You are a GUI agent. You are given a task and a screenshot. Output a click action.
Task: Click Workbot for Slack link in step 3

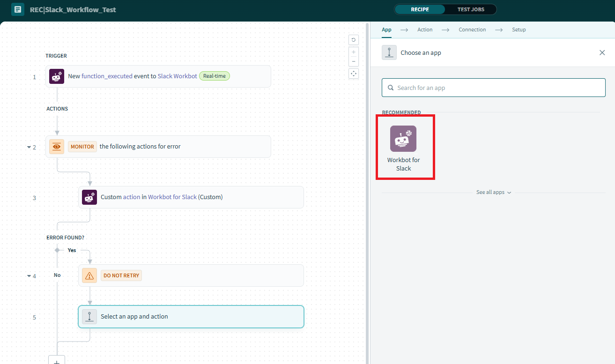(x=172, y=197)
